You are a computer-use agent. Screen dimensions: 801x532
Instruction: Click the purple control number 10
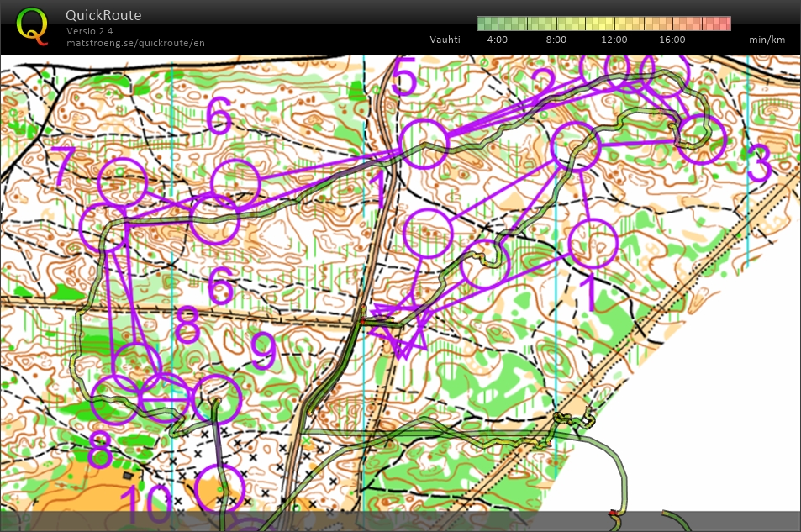point(145,503)
